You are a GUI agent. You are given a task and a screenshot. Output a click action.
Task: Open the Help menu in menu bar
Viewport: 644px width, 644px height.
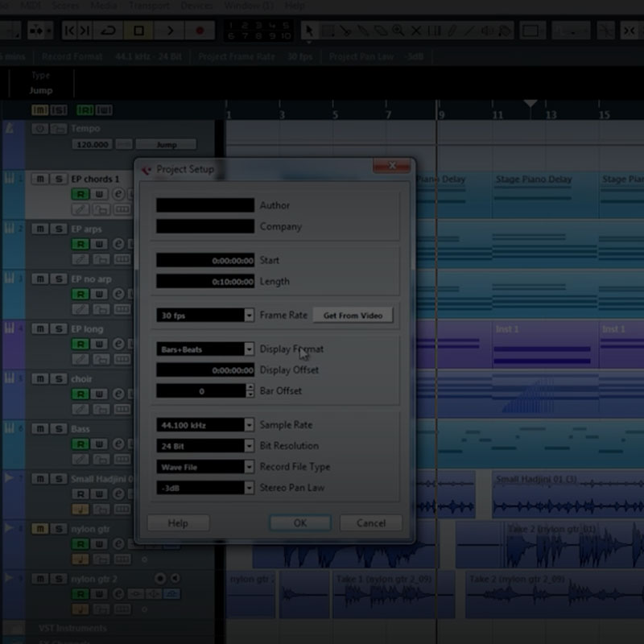click(x=295, y=6)
